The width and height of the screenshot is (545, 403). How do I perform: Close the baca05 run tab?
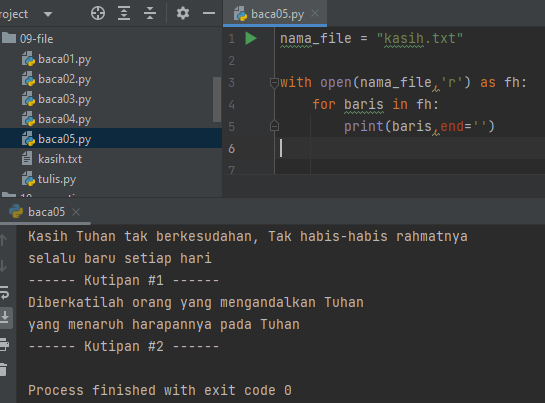pyautogui.click(x=76, y=212)
